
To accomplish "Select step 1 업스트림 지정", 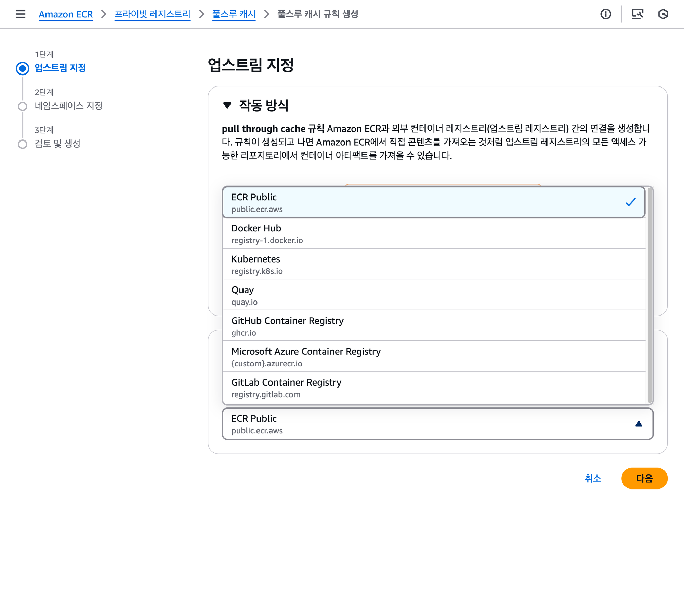I will coord(60,68).
